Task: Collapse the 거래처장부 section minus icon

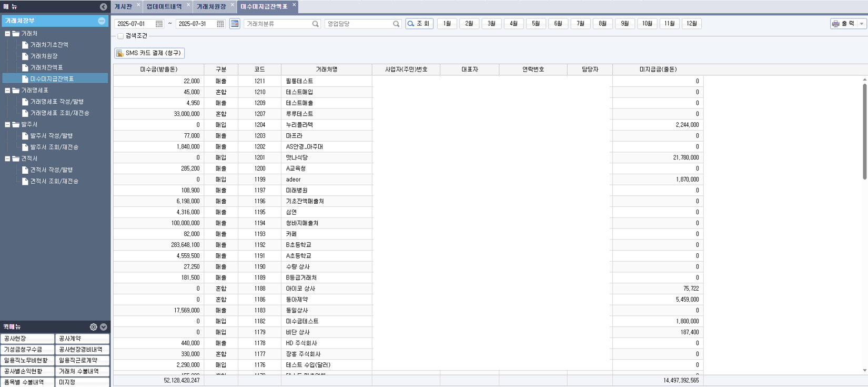Action: tap(102, 21)
